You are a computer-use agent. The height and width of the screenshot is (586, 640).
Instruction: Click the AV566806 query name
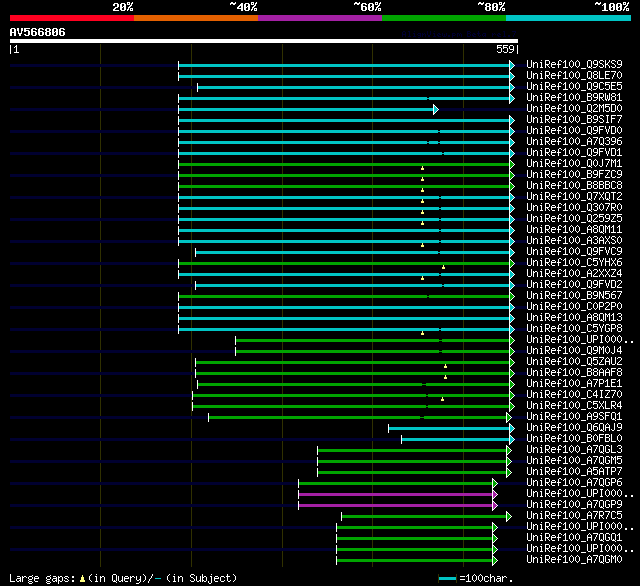click(x=38, y=32)
